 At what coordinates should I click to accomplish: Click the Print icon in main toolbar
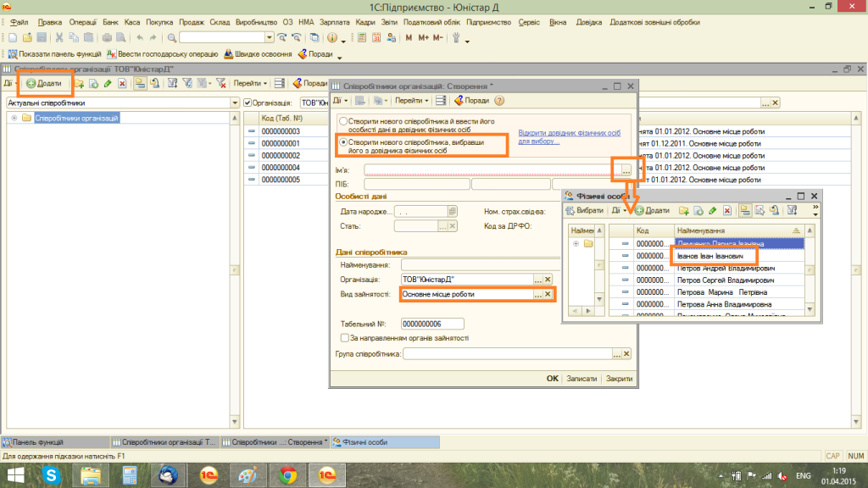click(x=107, y=37)
